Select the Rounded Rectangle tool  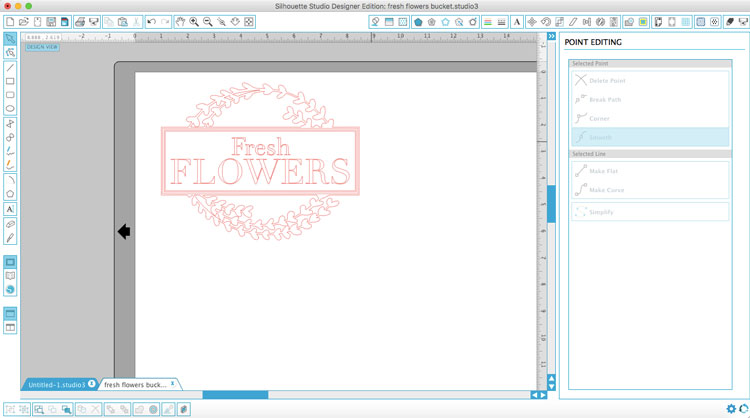tap(10, 95)
